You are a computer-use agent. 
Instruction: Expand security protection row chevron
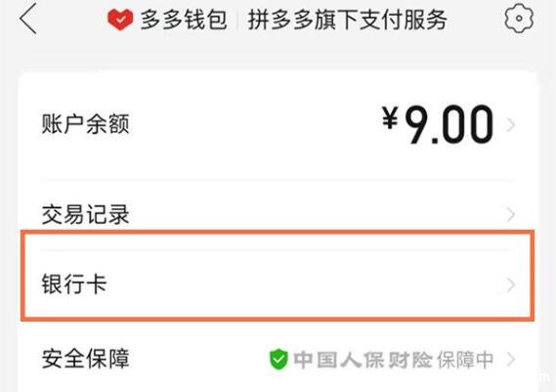[511, 360]
